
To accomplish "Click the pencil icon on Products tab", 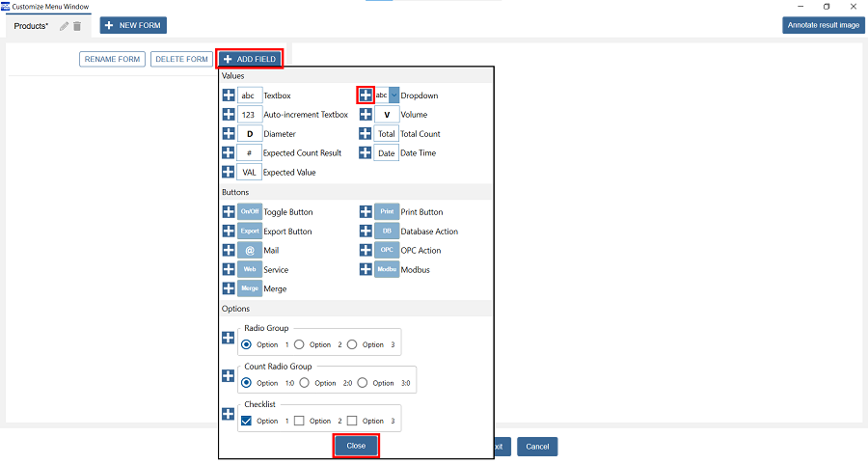I will (64, 26).
